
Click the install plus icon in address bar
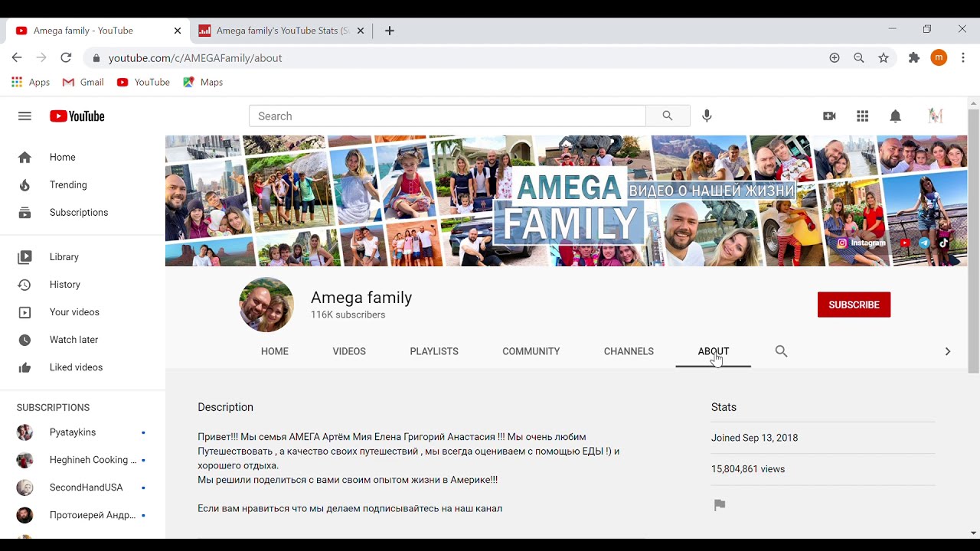point(835,58)
